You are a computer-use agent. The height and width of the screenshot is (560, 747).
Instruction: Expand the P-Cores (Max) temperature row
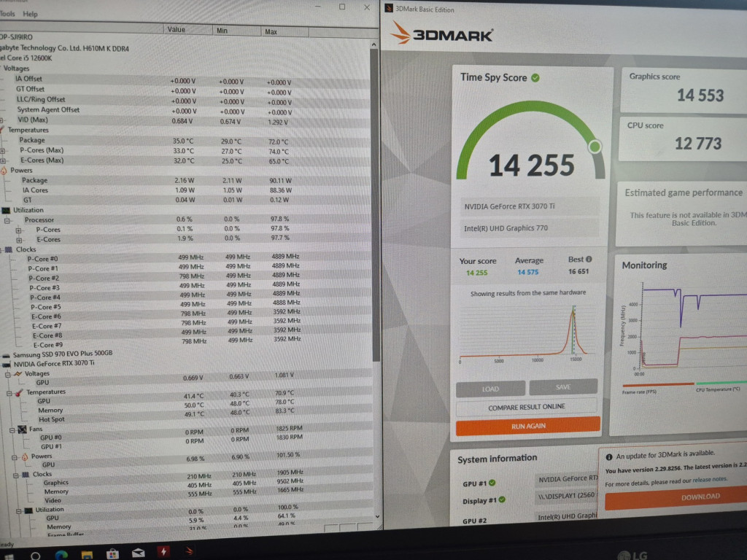click(3, 150)
